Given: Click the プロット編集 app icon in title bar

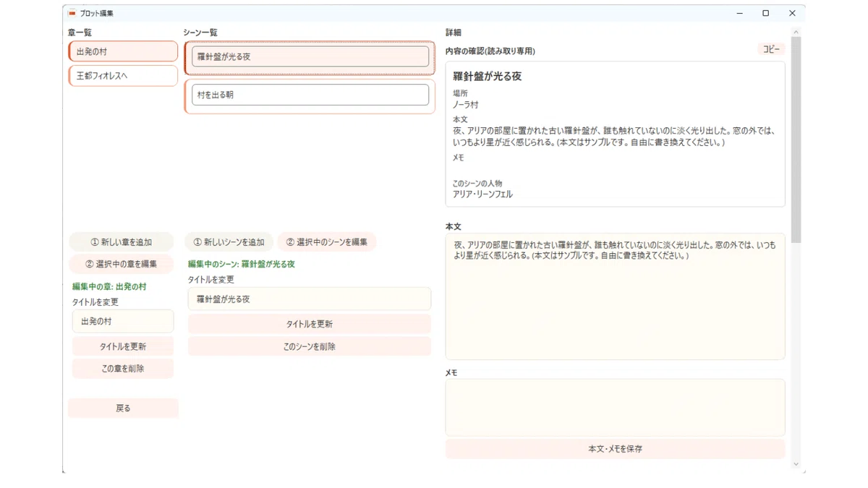Looking at the screenshot, I should tap(72, 13).
